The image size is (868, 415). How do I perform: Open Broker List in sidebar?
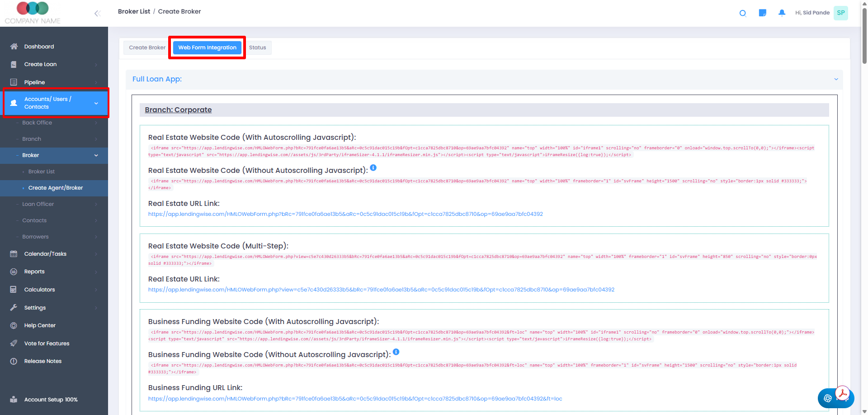(42, 172)
